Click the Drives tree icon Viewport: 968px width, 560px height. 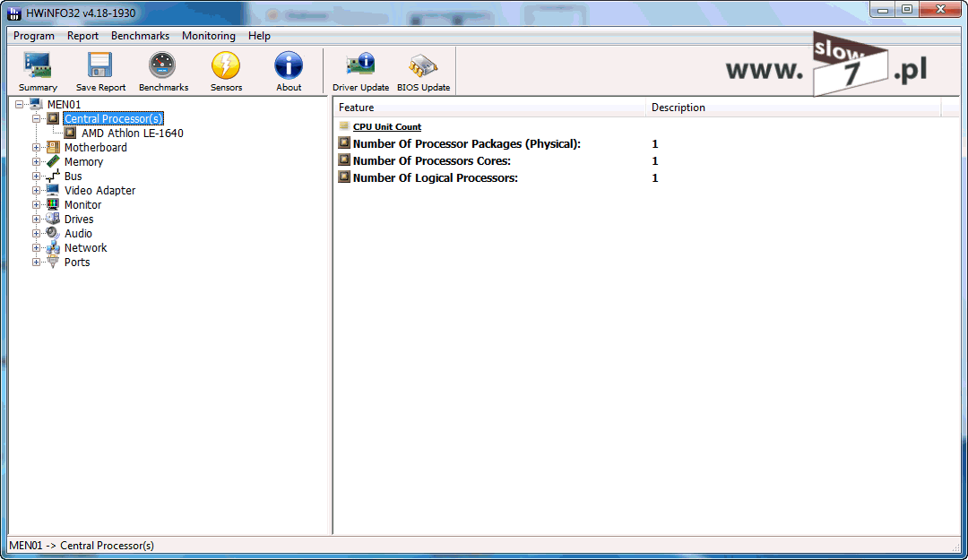pyautogui.click(x=53, y=219)
